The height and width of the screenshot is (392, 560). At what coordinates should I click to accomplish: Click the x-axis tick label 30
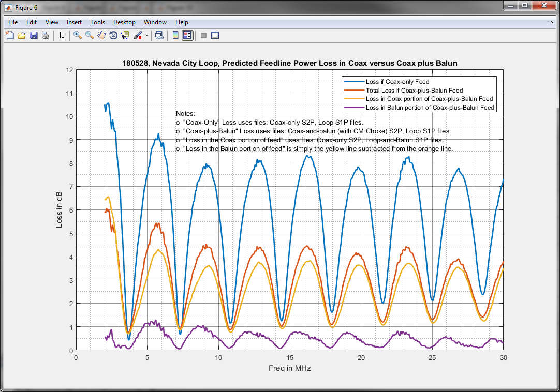point(504,357)
